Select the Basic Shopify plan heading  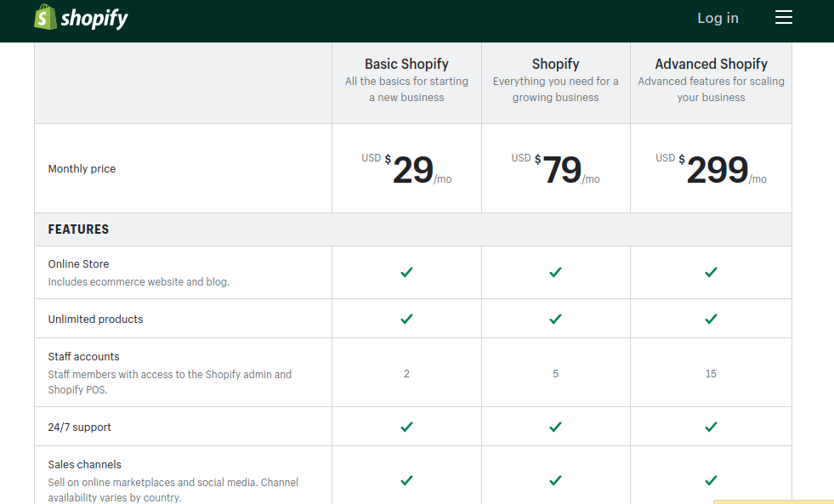(x=406, y=64)
